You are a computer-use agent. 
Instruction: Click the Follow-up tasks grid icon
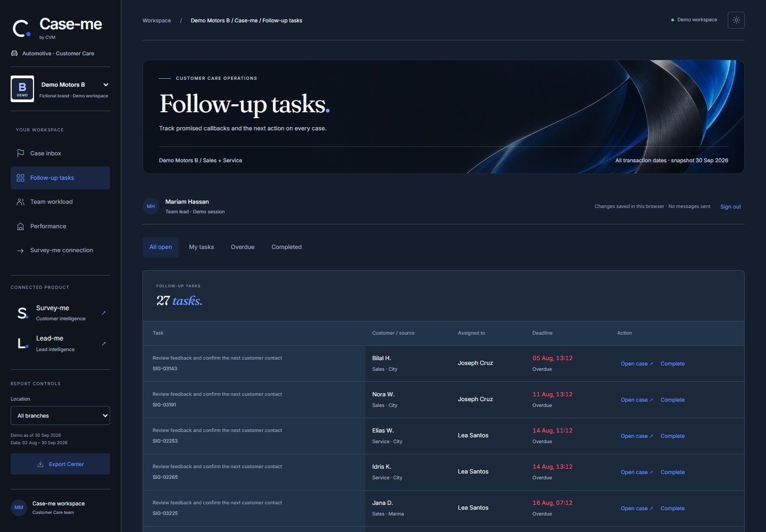[20, 178]
